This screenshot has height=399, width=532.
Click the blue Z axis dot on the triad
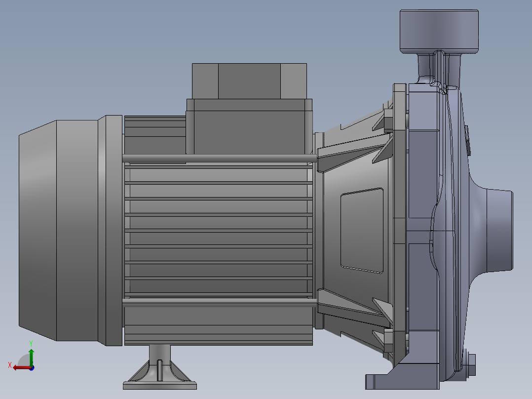pyautogui.click(x=32, y=368)
